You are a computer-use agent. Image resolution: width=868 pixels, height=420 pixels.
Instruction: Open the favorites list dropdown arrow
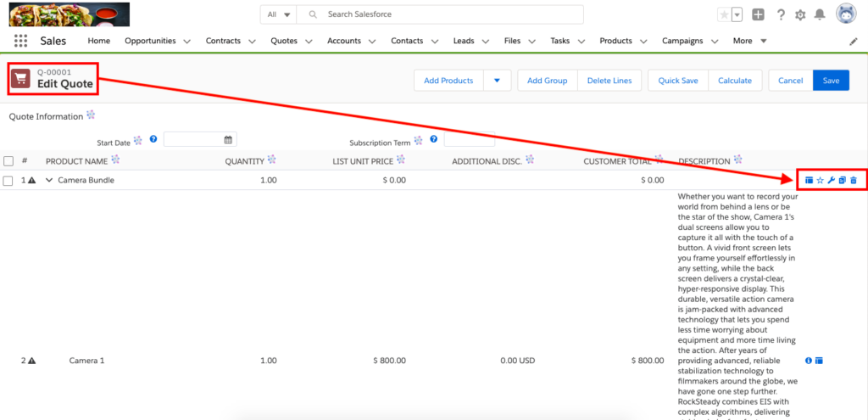pos(737,15)
